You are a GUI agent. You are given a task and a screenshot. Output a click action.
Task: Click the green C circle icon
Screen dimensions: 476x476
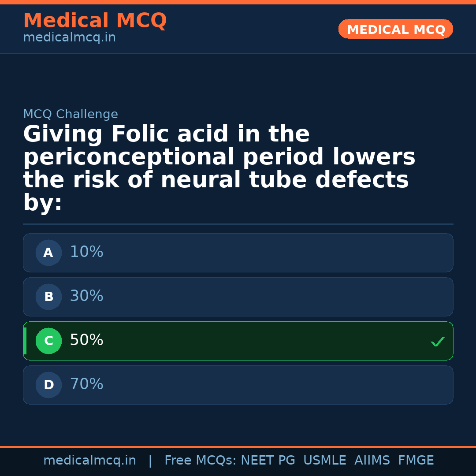coord(48,341)
